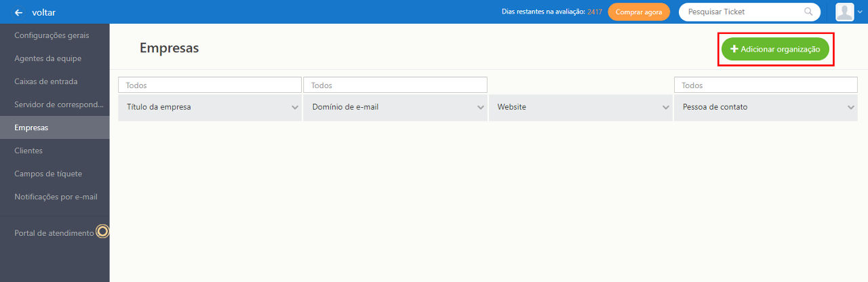
Task: Click the Comprar agora button
Action: pyautogui.click(x=639, y=12)
